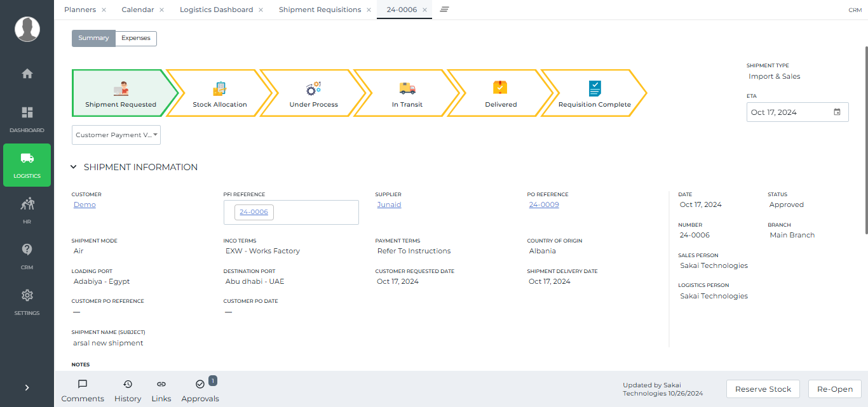Click the Reserve Stock button
This screenshot has width=868, height=407.
[x=763, y=389]
